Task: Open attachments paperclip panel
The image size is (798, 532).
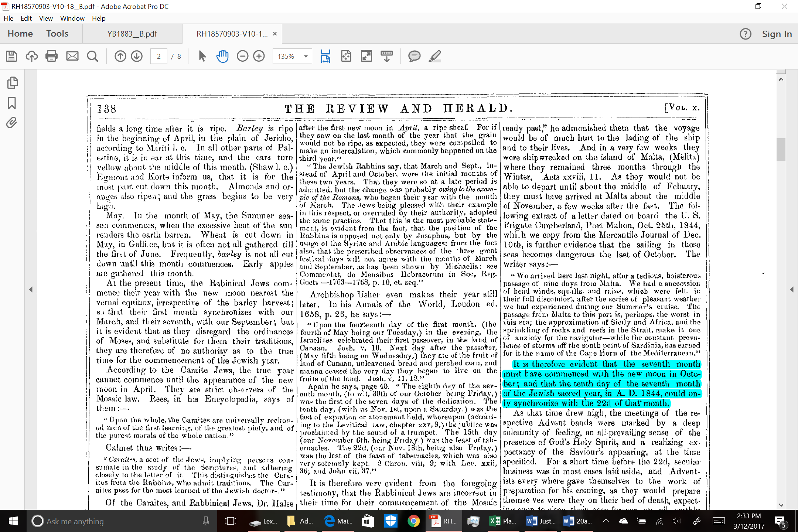Action: click(12, 123)
